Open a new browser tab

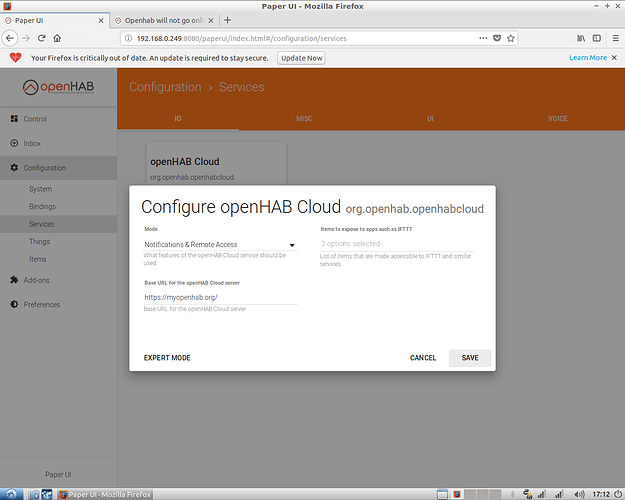click(227, 20)
